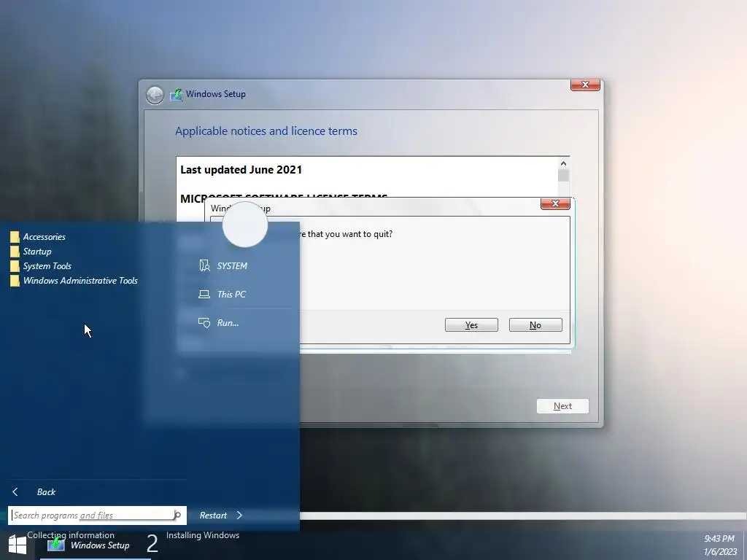Select Windows Setup taskbar item
The height and width of the screenshot is (560, 747).
[96, 545]
